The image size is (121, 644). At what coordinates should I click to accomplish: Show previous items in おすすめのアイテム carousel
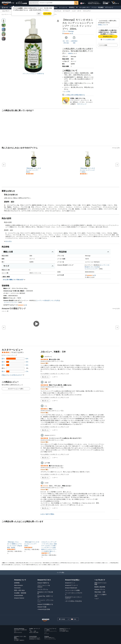click(4, 165)
